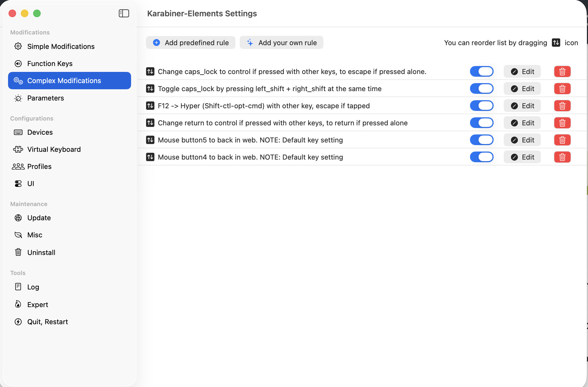Select Devices in the sidebar

[40, 132]
